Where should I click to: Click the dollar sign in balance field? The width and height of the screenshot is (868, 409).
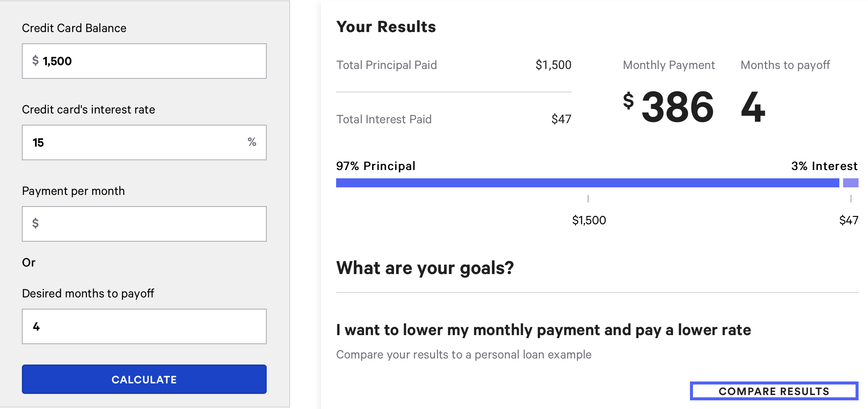point(35,60)
